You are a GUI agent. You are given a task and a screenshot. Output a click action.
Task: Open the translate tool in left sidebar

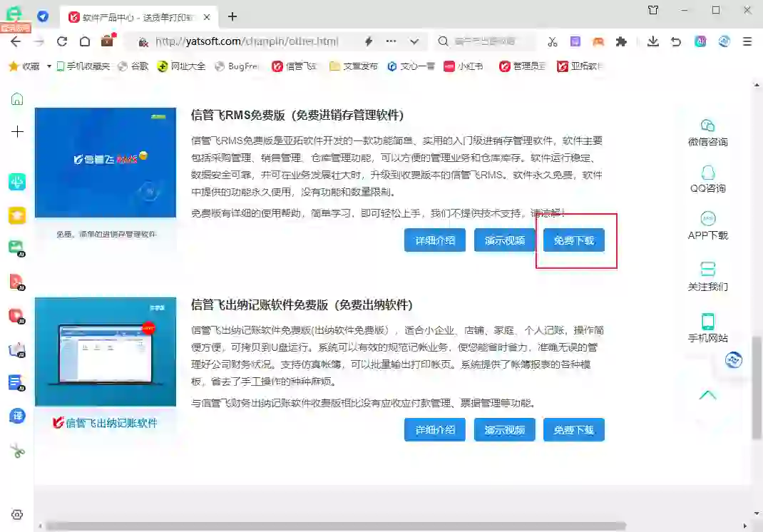(16, 416)
